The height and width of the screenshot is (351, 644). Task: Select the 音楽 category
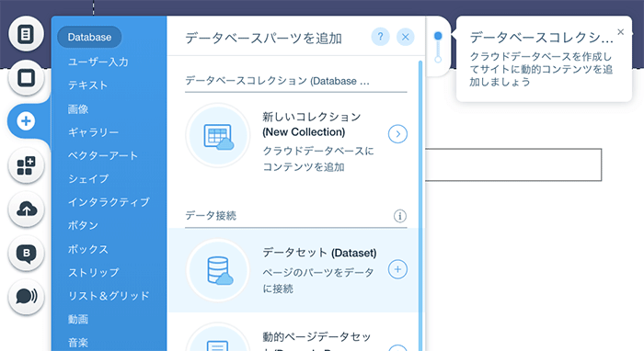(77, 343)
